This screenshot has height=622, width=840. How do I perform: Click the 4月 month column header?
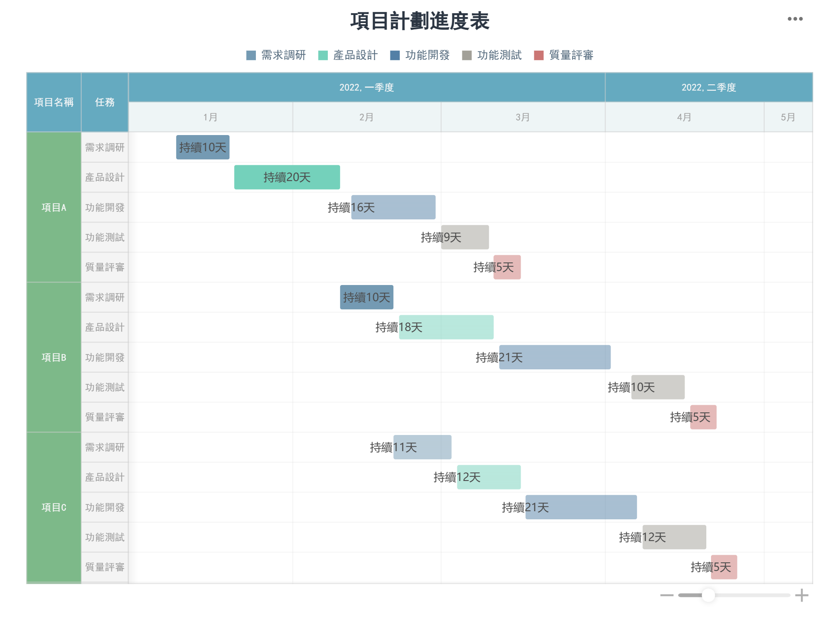684,117
